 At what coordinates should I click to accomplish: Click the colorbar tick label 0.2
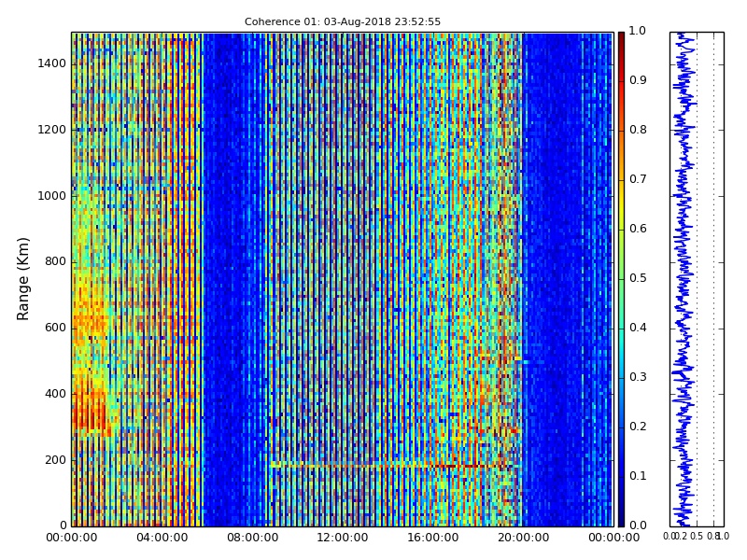click(x=638, y=427)
